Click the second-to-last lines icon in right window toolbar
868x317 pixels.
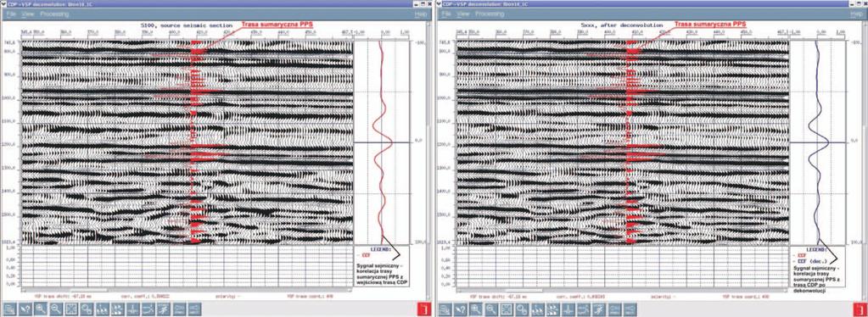coord(615,309)
